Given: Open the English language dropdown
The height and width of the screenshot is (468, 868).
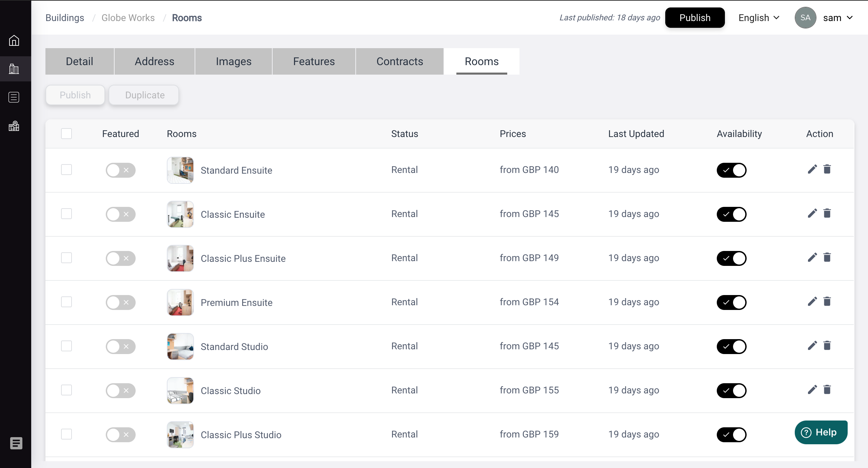Looking at the screenshot, I should click(x=759, y=18).
